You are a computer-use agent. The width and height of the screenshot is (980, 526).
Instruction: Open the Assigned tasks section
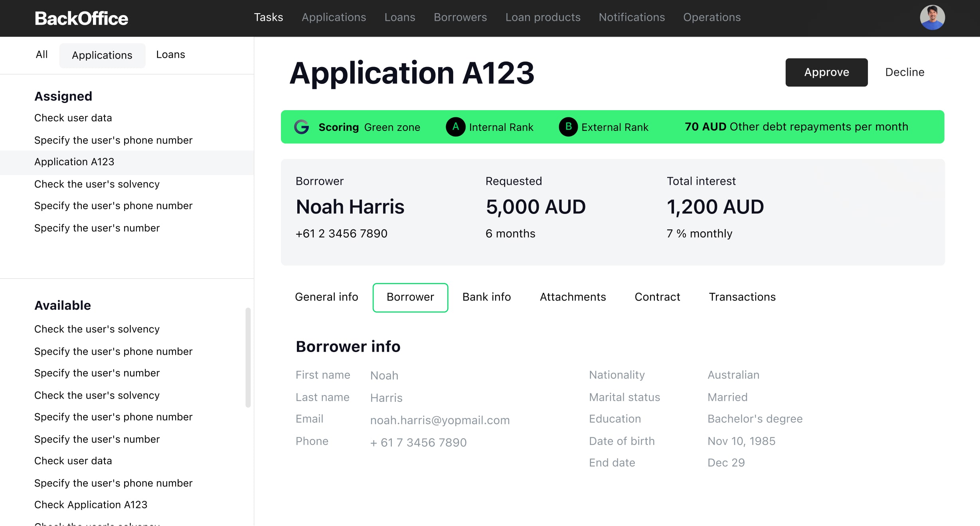63,96
